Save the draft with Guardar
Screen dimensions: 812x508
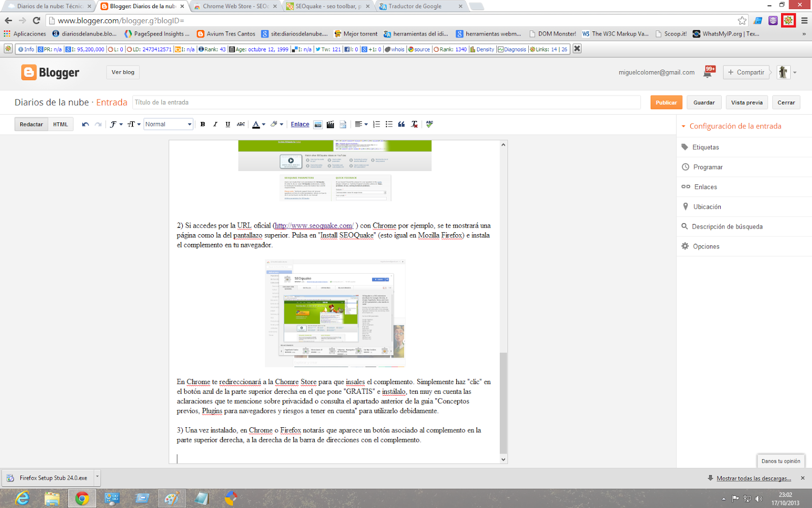[704, 103]
